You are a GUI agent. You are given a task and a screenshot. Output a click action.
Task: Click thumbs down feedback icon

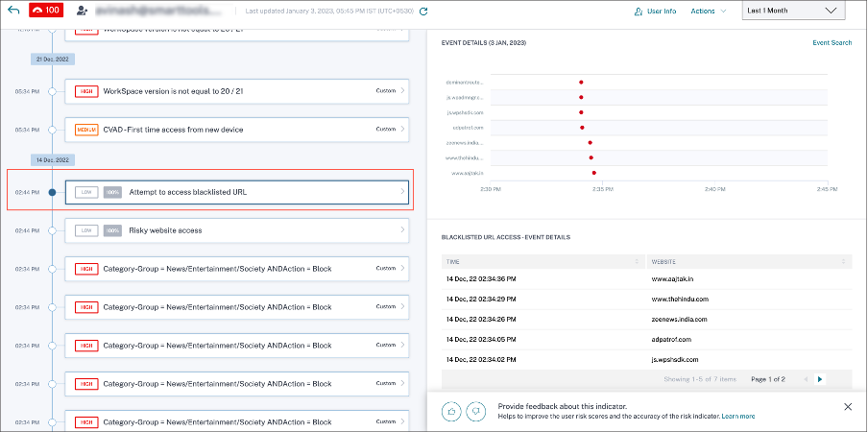click(x=474, y=410)
